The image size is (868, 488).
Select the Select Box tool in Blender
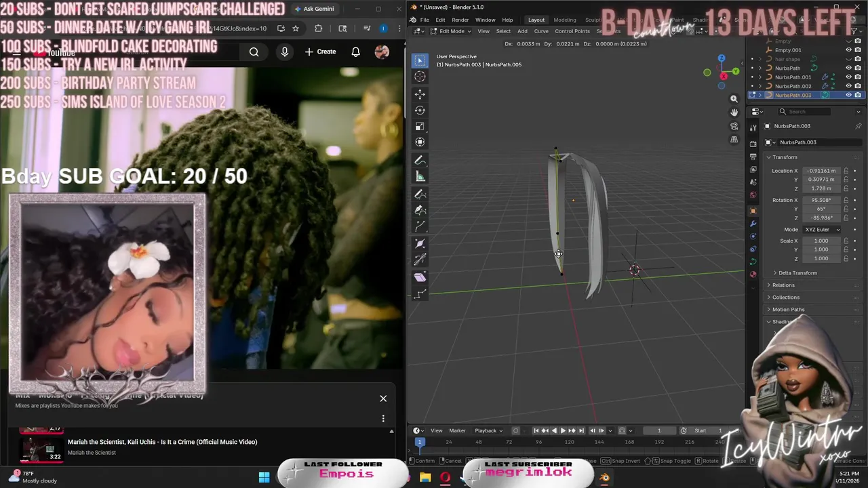pyautogui.click(x=420, y=60)
